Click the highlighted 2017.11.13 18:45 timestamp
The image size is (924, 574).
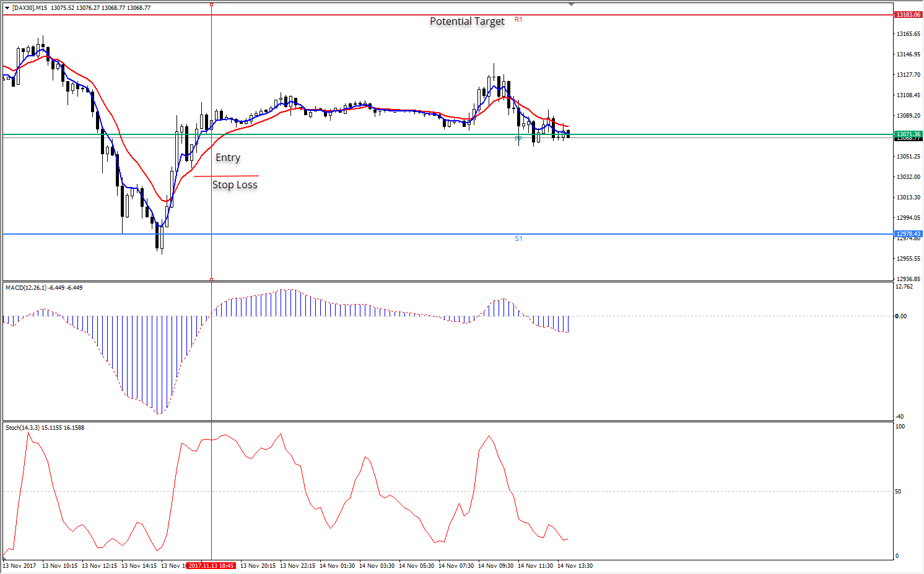pos(210,565)
